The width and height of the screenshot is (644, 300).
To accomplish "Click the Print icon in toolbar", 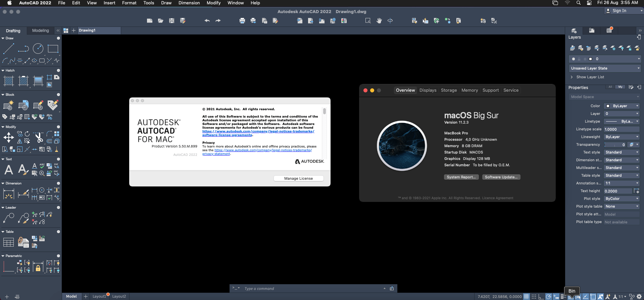I will tap(242, 21).
